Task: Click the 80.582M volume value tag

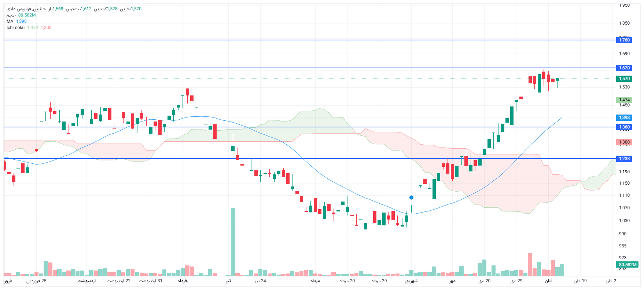Action: 627,265
